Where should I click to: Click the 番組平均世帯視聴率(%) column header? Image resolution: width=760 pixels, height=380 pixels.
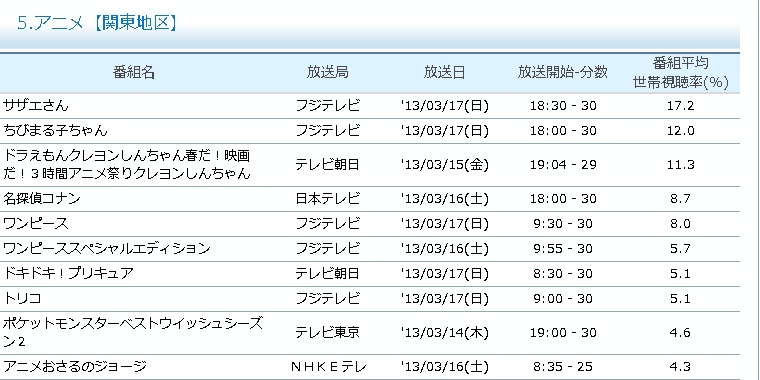[x=681, y=73]
